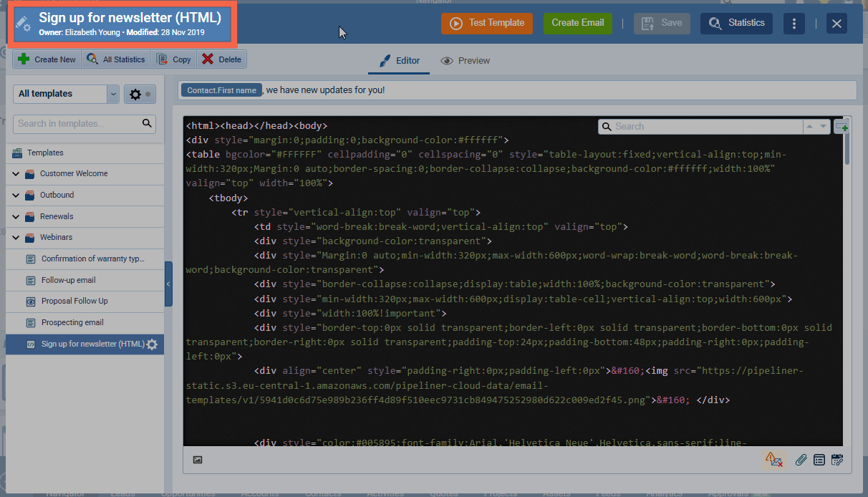Image resolution: width=868 pixels, height=497 pixels.
Task: Click the unsubscribe email warning icon
Action: (773, 459)
